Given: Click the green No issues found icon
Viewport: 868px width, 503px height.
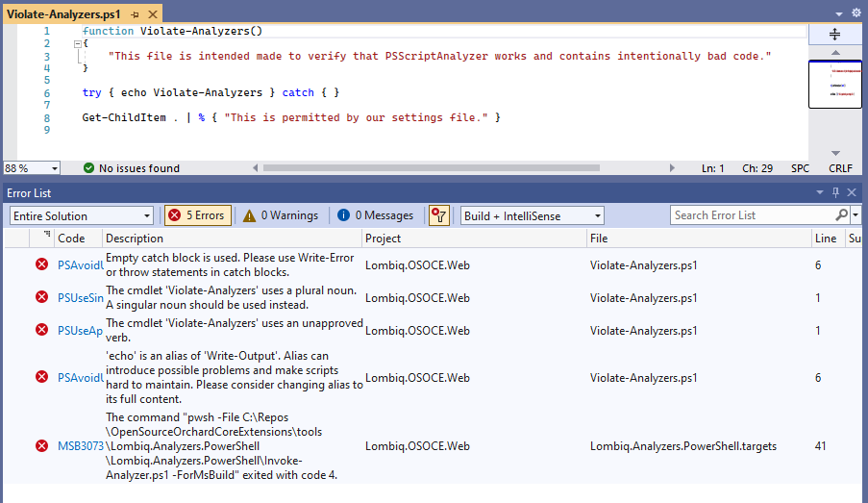Looking at the screenshot, I should coord(88,168).
